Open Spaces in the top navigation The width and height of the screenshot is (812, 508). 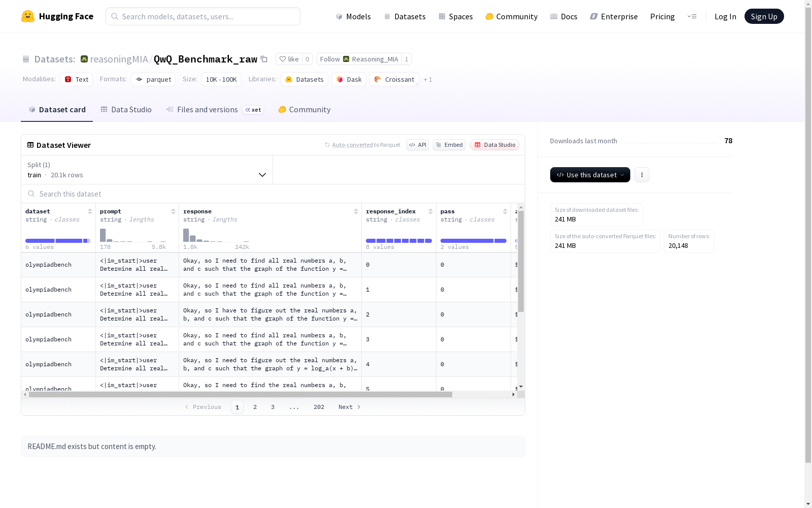[456, 16]
